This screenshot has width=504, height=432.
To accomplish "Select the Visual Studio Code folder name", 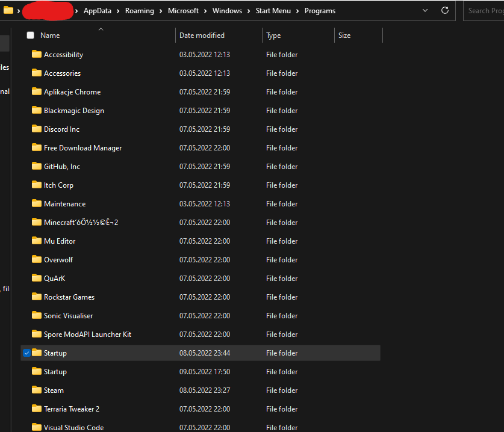I will (73, 428).
